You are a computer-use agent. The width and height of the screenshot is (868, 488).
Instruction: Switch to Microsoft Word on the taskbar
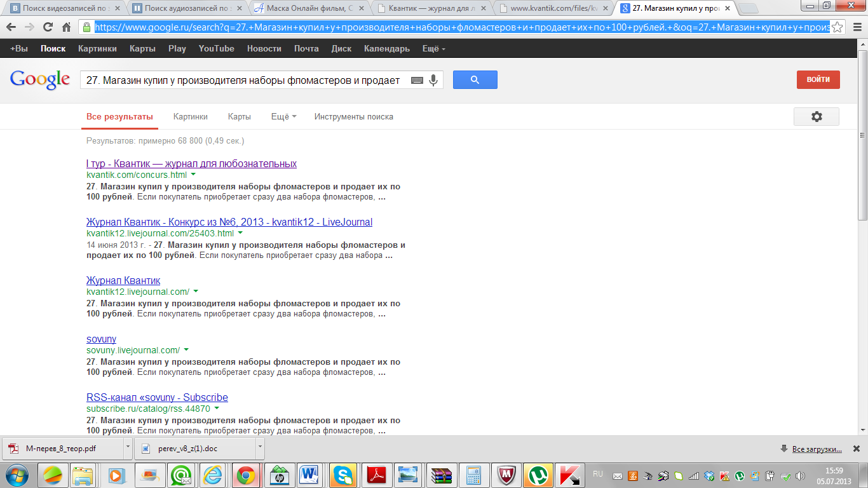pos(311,475)
